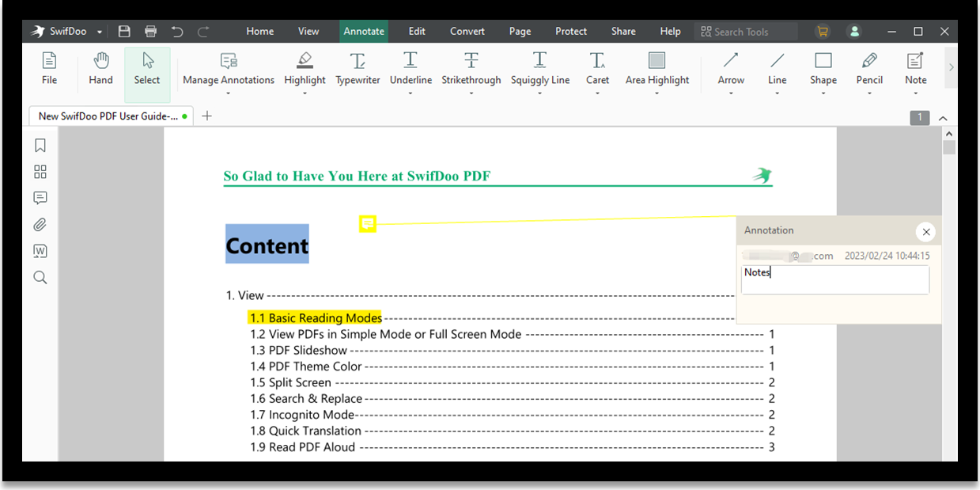Expand the Underline dropdown arrow
The image size is (980, 490).
point(411,93)
